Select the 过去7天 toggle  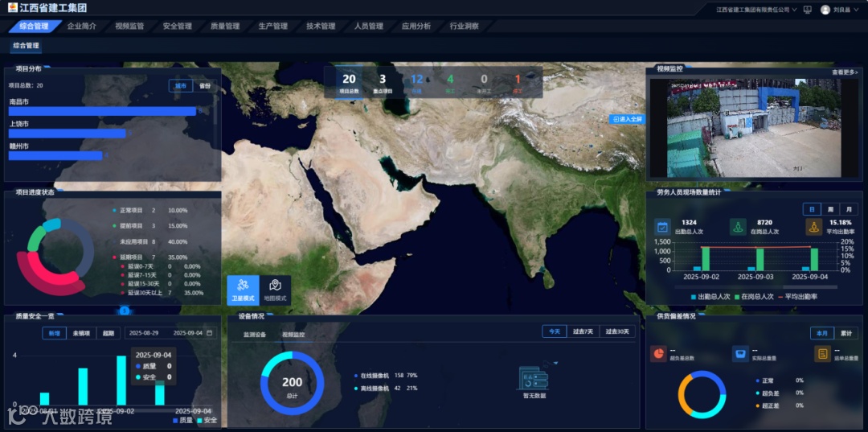583,331
